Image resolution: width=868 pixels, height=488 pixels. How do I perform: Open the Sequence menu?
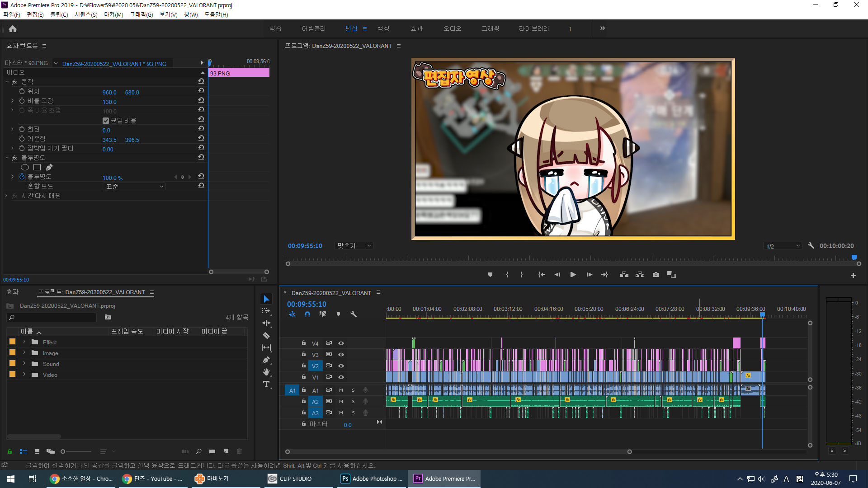(86, 14)
